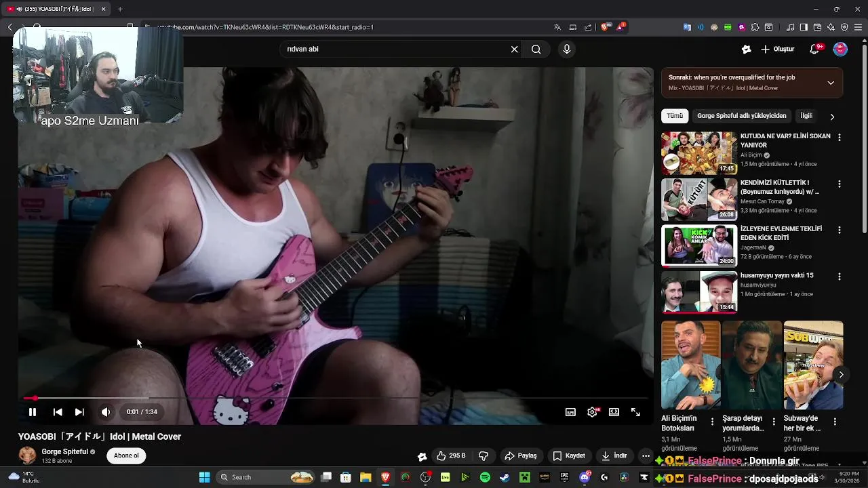This screenshot has height=488, width=868.
Task: Select the İlgili filter chip
Action: (806, 116)
